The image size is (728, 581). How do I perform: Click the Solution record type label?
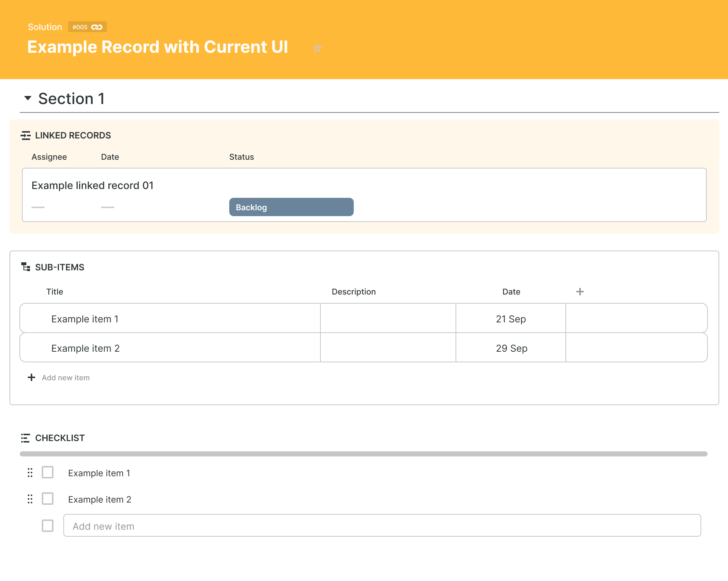pos(45,27)
